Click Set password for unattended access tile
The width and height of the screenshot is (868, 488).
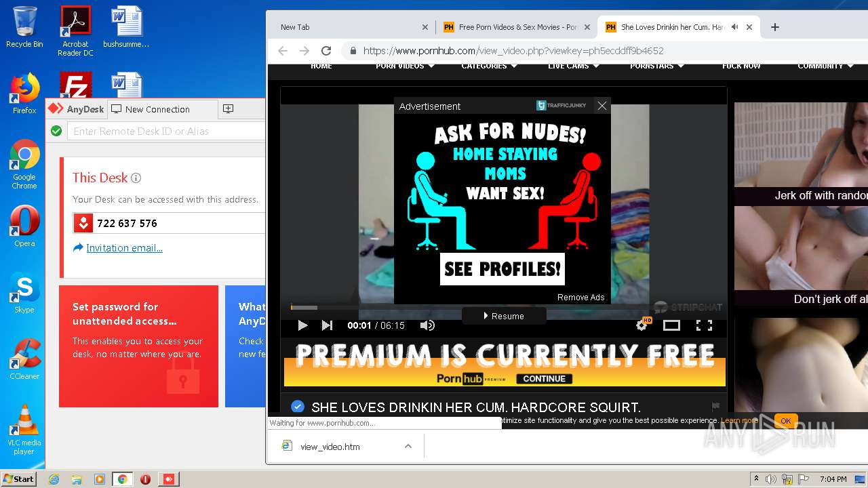click(x=138, y=346)
